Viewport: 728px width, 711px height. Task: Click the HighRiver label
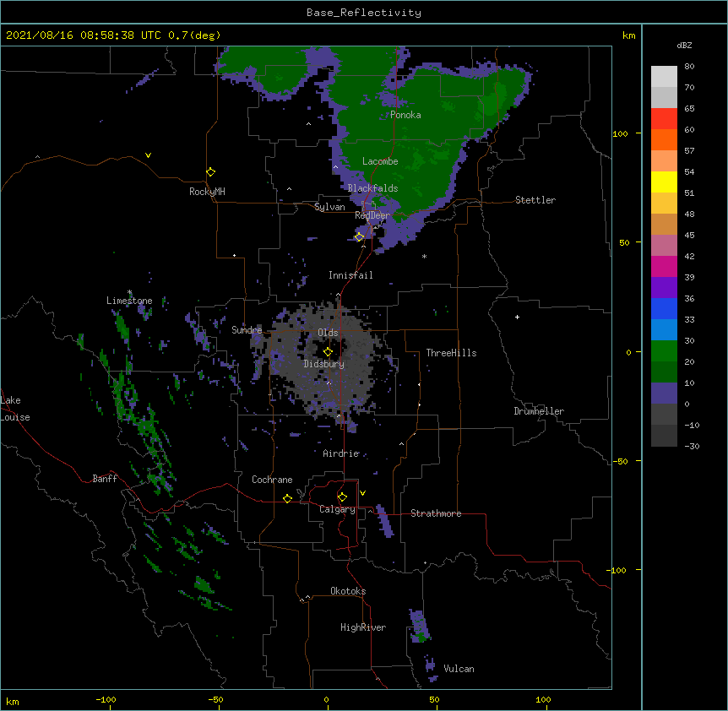(x=363, y=627)
